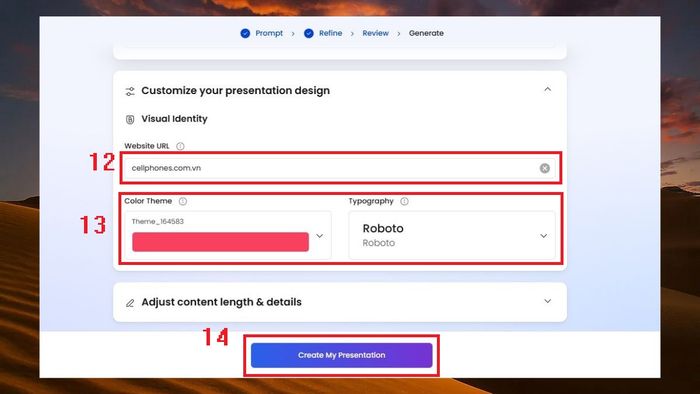Select the Generate step
This screenshot has width=700, height=394.
pyautogui.click(x=426, y=33)
